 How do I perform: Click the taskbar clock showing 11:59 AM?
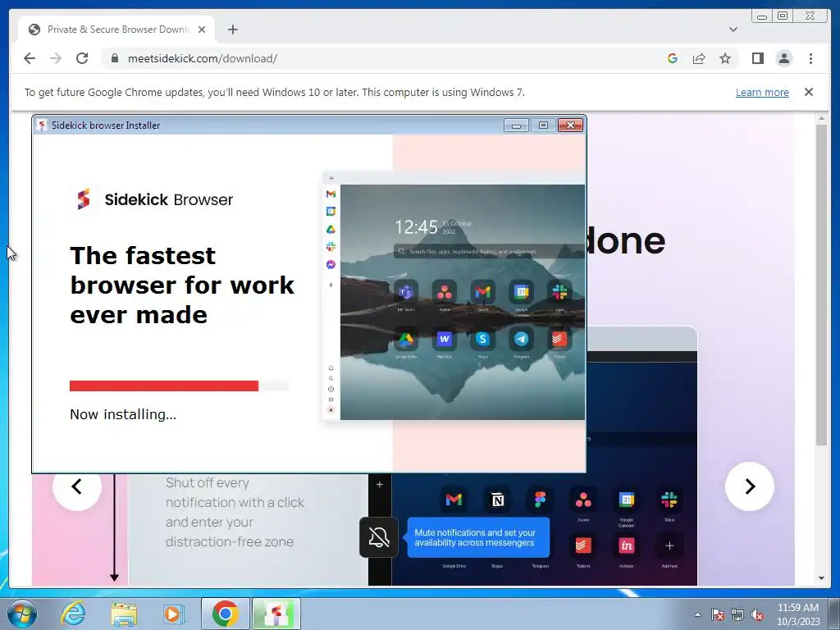click(798, 614)
